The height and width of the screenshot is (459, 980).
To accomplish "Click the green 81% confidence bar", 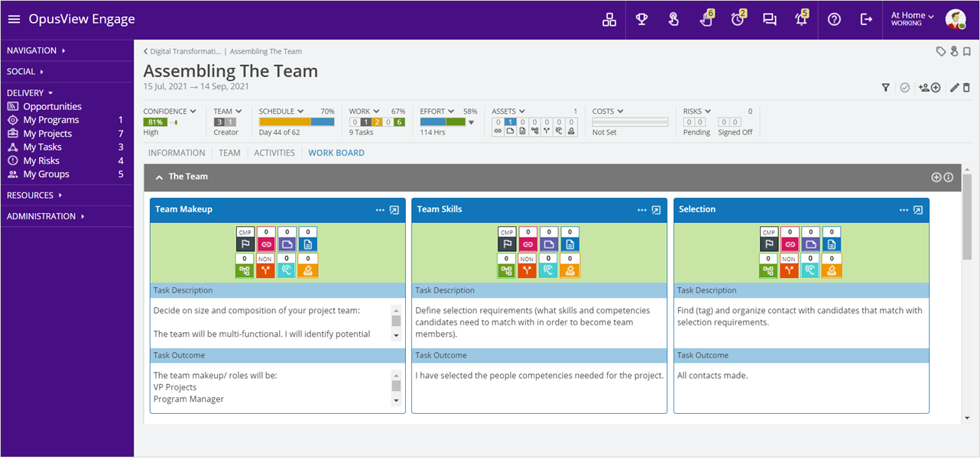I will 155,122.
